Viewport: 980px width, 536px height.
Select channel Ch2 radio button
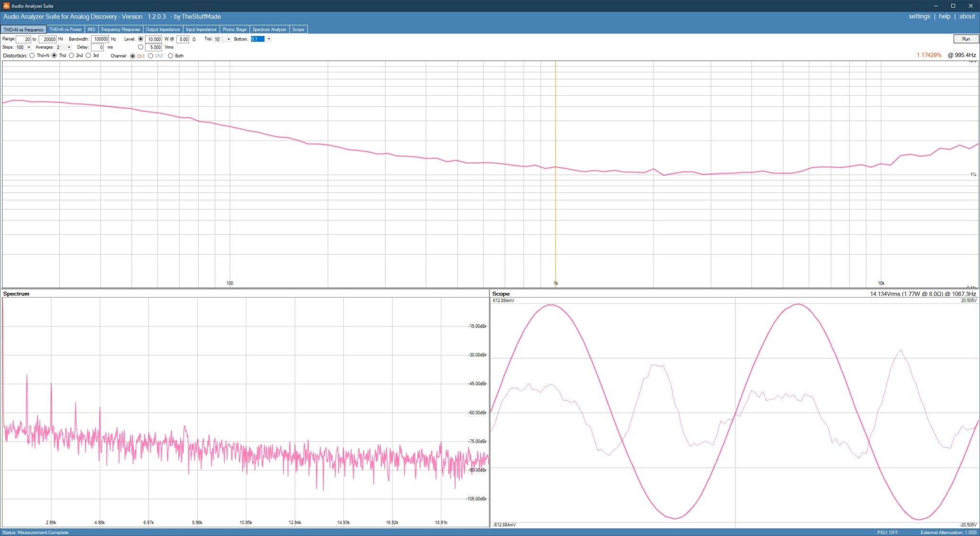tap(151, 56)
